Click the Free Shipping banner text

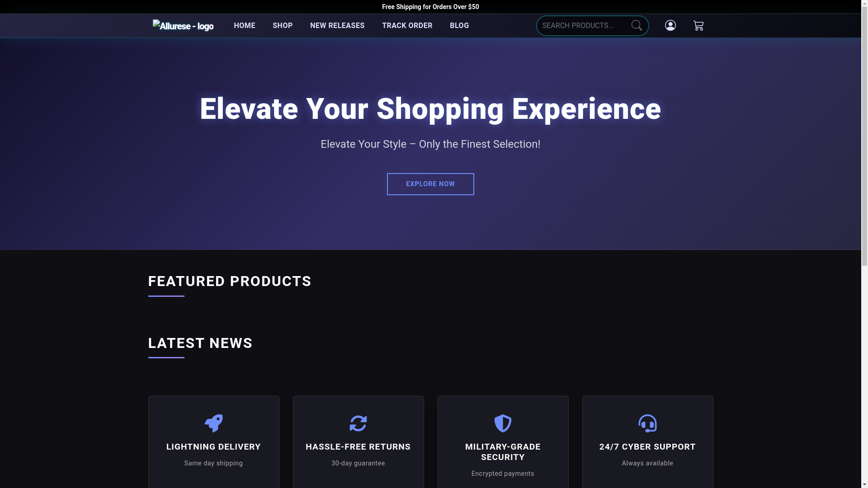tap(430, 7)
